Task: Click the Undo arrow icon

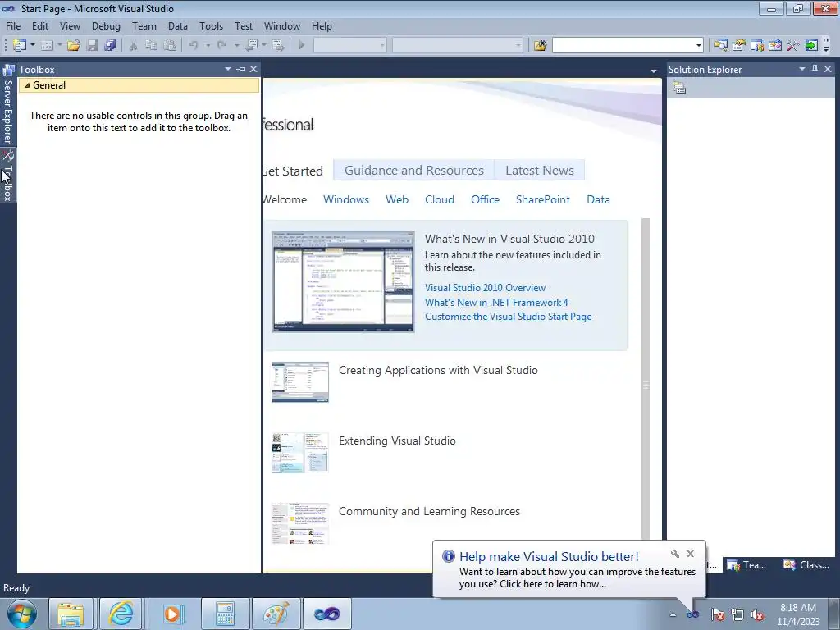Action: point(194,46)
